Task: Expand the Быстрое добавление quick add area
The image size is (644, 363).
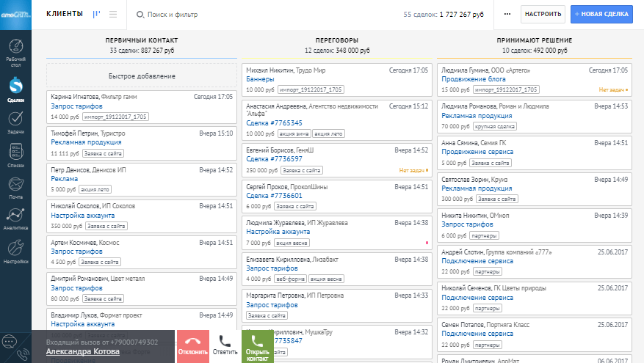Action: [142, 76]
